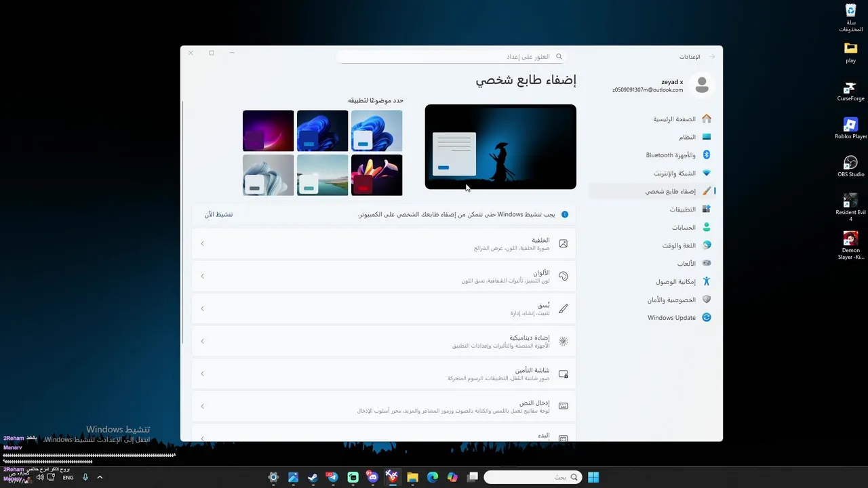Click the Activate now (تنشيط الآن) link

(x=218, y=214)
